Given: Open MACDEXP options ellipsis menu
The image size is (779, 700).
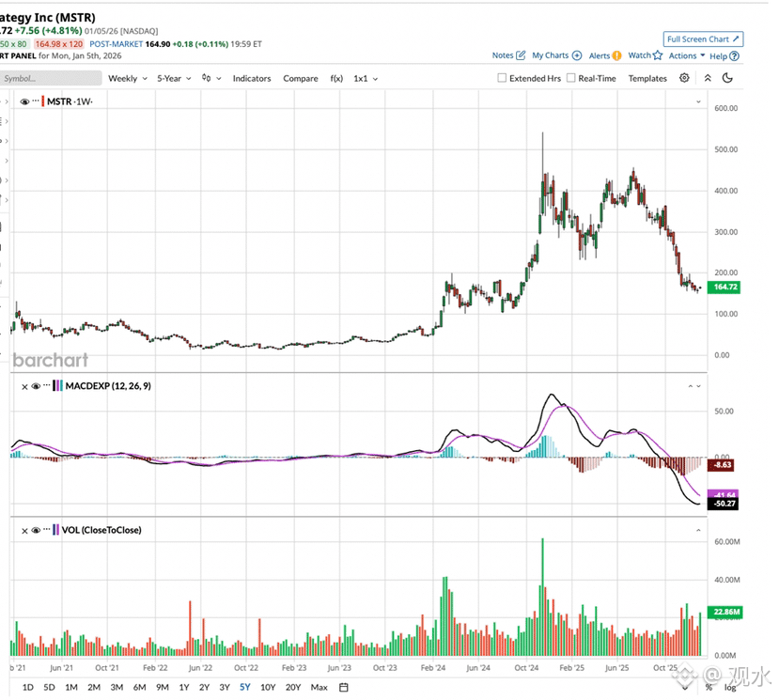Looking at the screenshot, I should point(47,385).
